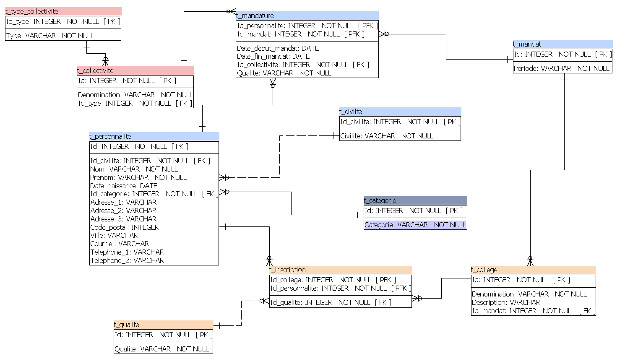Image resolution: width=625 pixels, height=364 pixels.
Task: Click Id_collectivite foreign key in t_mandature
Action: point(303,65)
